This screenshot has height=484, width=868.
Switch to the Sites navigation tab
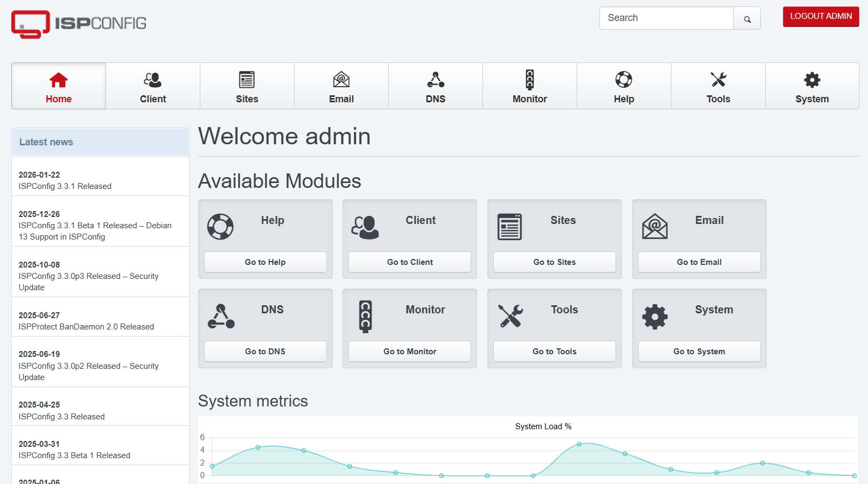click(x=247, y=86)
